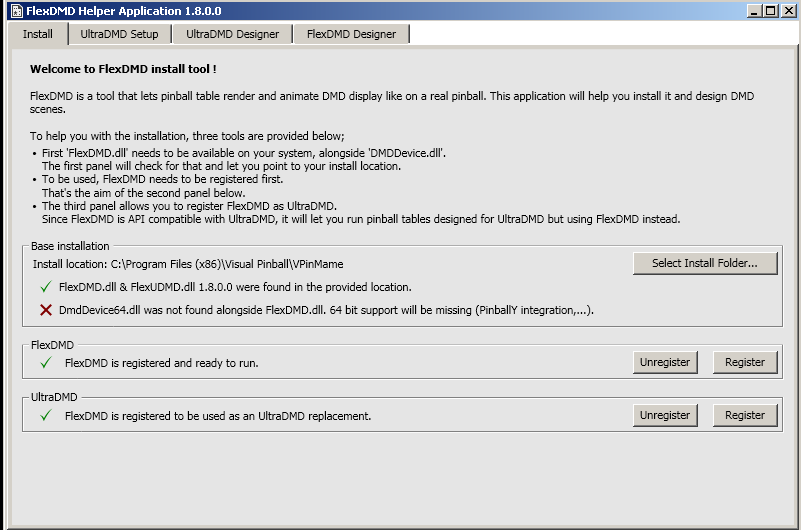Viewport: 801px width, 530px height.
Task: Click the FlexDMD application icon in title bar
Action: point(17,11)
